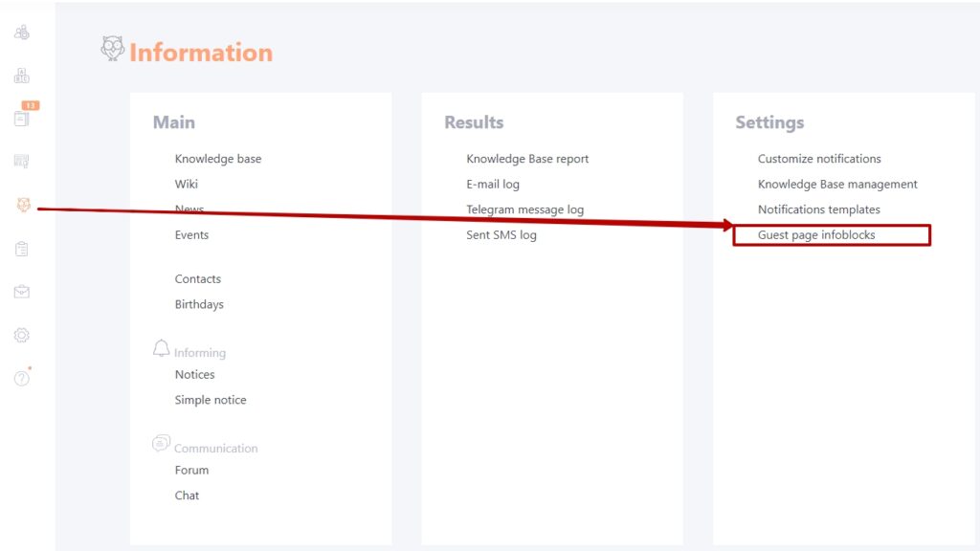This screenshot has height=551, width=980.
Task: Click the ABC blocks sidebar icon
Action: pyautogui.click(x=22, y=76)
